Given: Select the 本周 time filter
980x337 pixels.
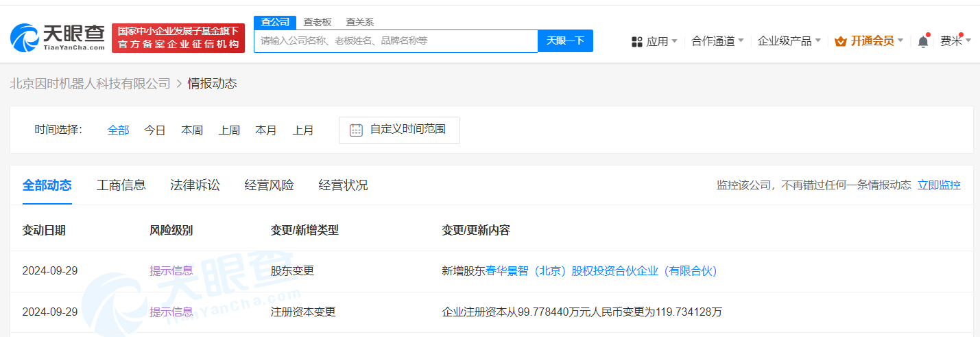Looking at the screenshot, I should pos(192,130).
